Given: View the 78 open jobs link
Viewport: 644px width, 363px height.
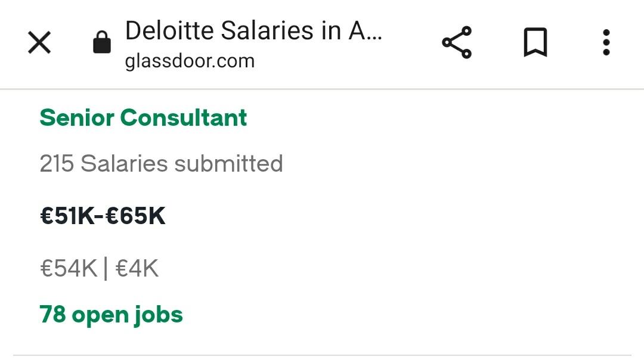Looking at the screenshot, I should click(x=111, y=314).
